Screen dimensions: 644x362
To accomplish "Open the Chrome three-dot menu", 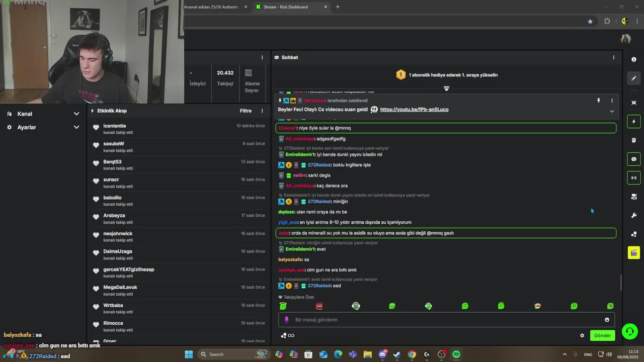I will pyautogui.click(x=637, y=21).
